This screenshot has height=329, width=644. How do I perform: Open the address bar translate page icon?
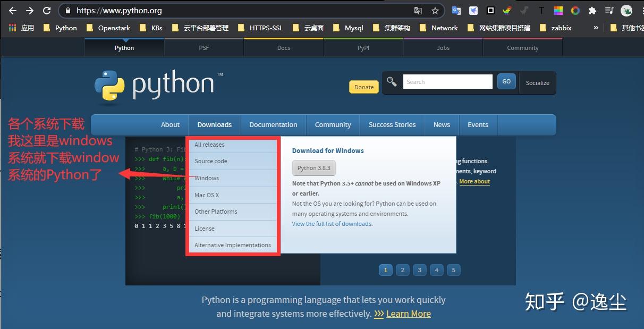click(418, 11)
